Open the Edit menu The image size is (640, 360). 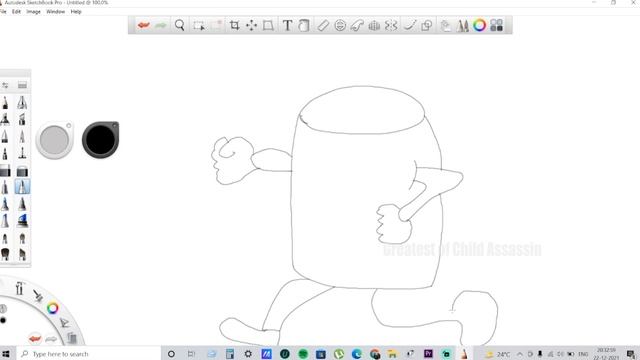[16, 12]
